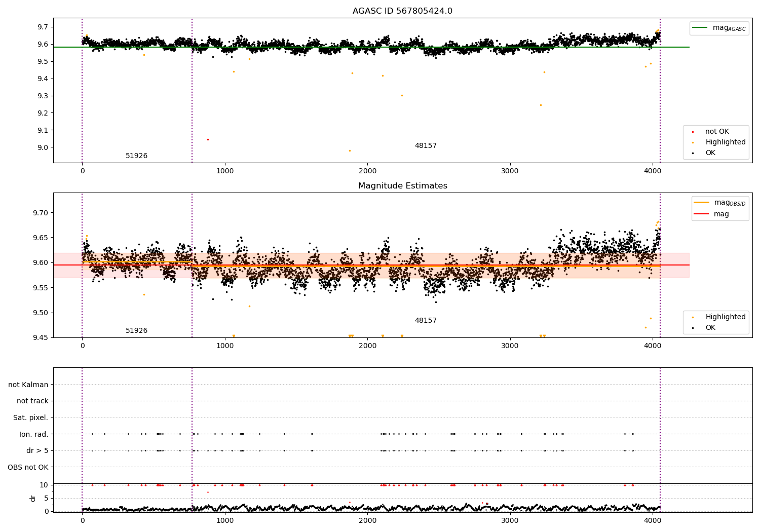The height and width of the screenshot is (532, 760).
Task: Select the 'mag AGASC' legend label
Action: click(729, 28)
